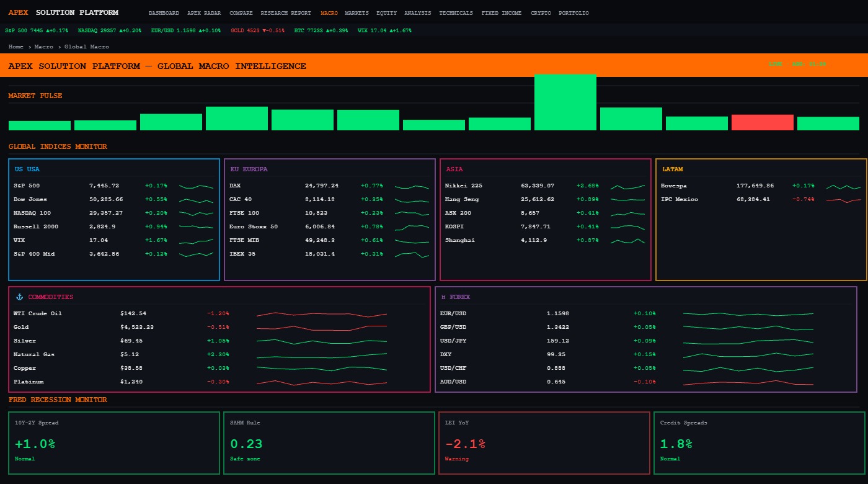Image resolution: width=868 pixels, height=484 pixels.
Task: Click the Natural Gas sparkline chart
Action: click(322, 355)
